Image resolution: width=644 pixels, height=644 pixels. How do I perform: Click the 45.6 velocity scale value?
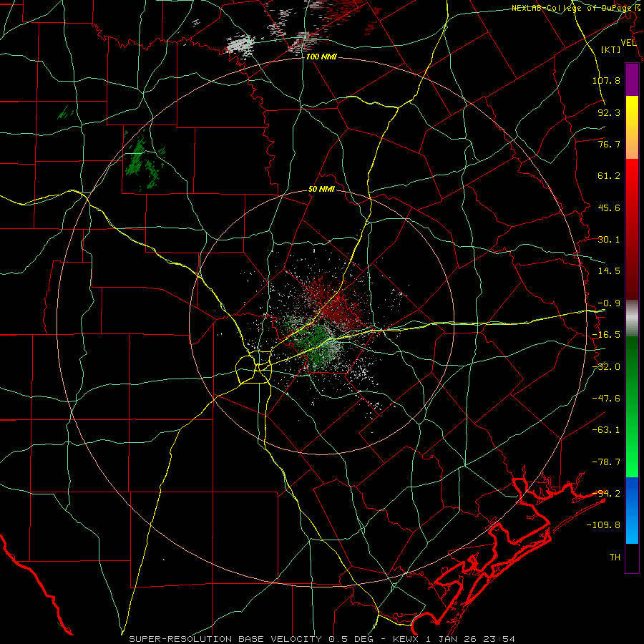point(609,208)
